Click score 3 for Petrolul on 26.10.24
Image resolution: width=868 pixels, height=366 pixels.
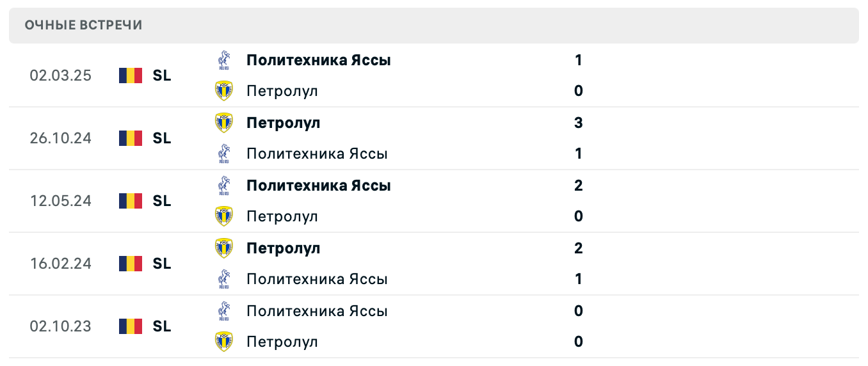click(x=579, y=123)
